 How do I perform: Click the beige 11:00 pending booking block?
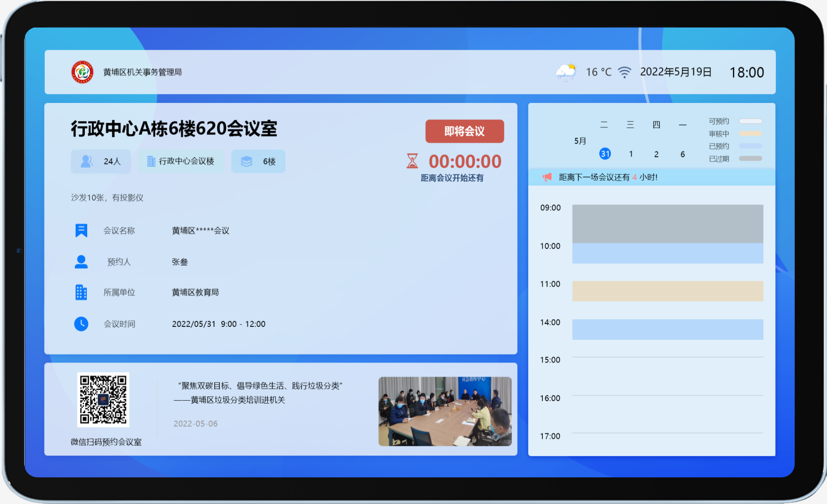[667, 291]
